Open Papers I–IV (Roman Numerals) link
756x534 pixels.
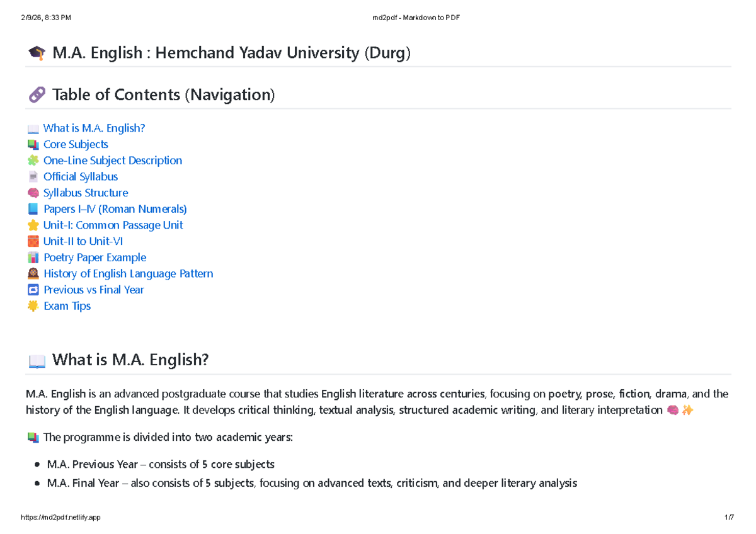(115, 209)
